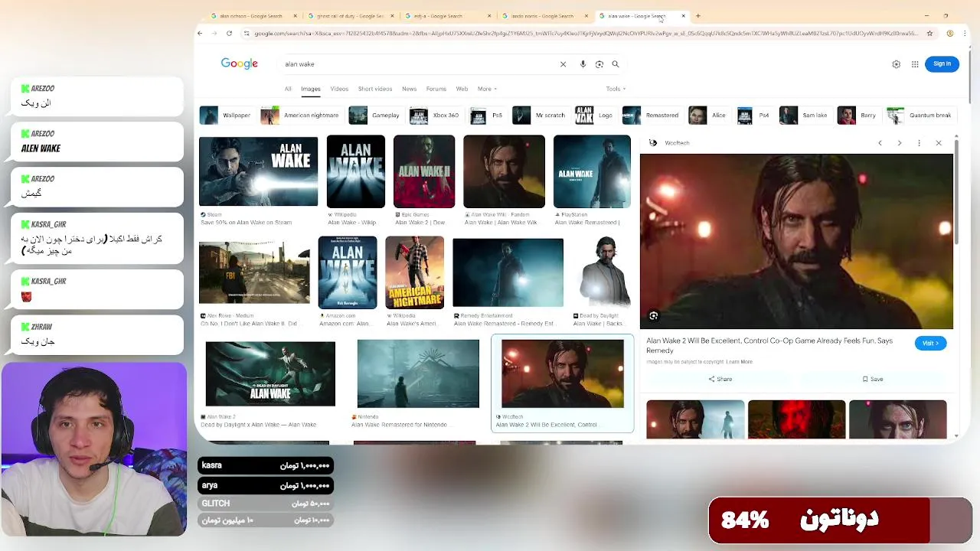Open the preview panel three-dot menu
This screenshot has height=551, width=980.
(x=919, y=143)
